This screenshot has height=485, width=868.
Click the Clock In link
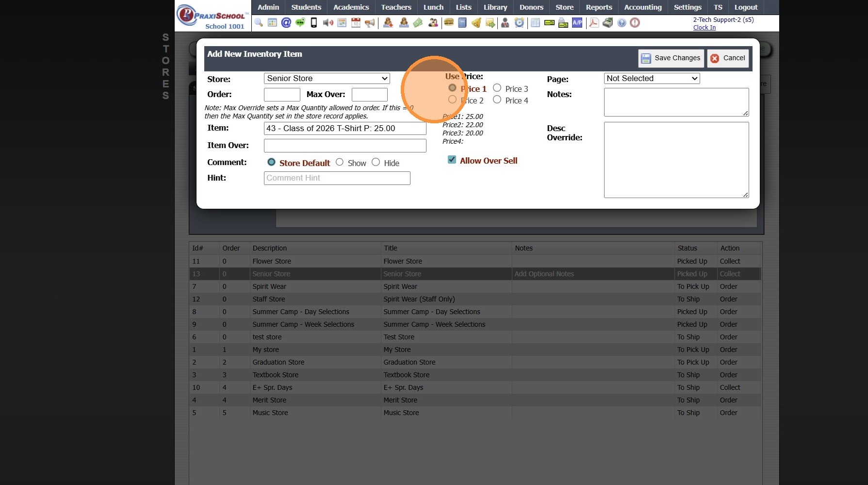click(704, 28)
